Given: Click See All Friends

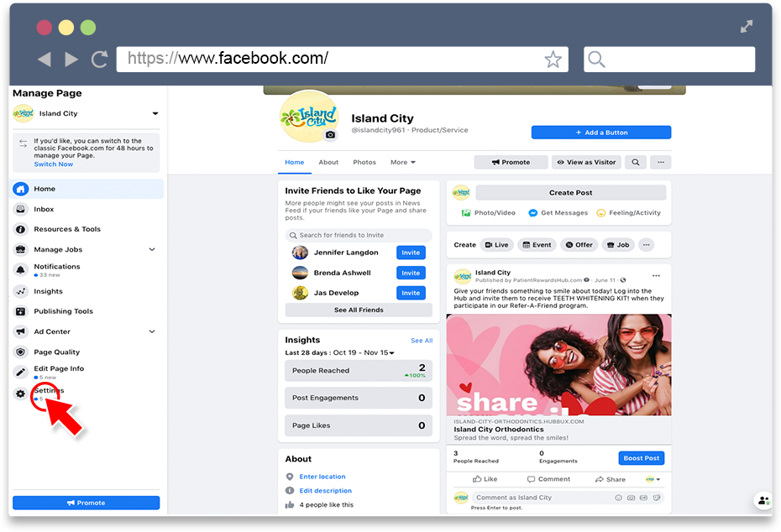Looking at the screenshot, I should click(x=359, y=310).
